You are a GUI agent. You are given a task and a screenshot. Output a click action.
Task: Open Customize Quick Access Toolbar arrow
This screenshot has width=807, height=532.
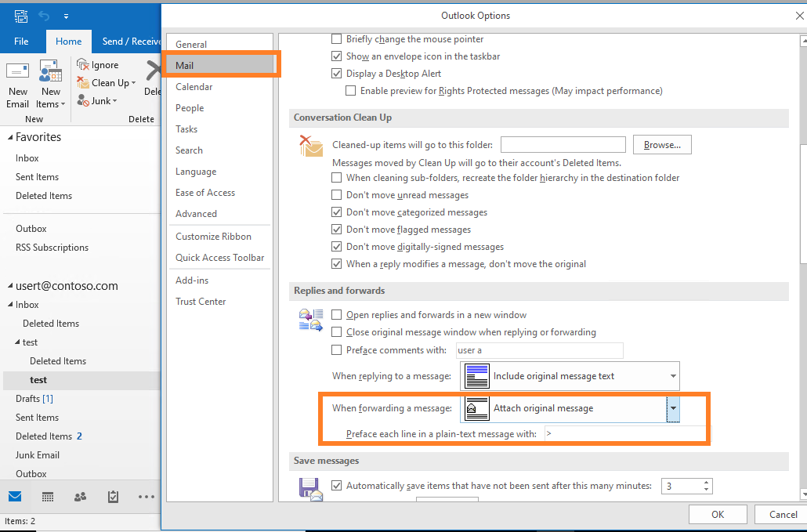66,16
